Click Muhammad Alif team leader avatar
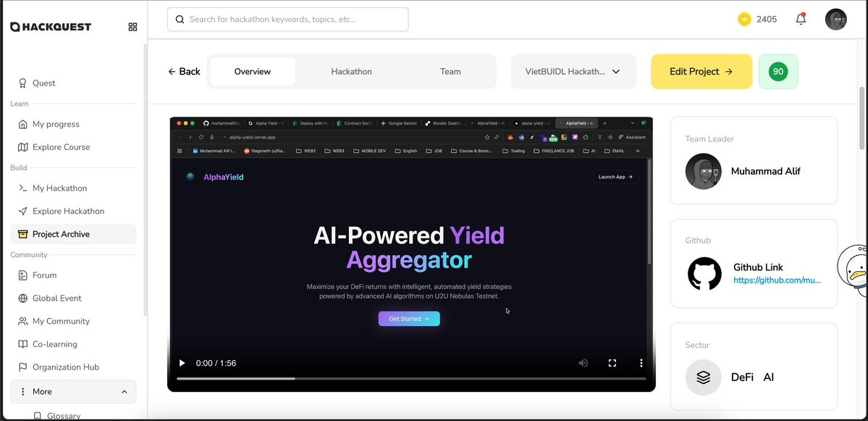The width and height of the screenshot is (868, 421). [x=703, y=171]
